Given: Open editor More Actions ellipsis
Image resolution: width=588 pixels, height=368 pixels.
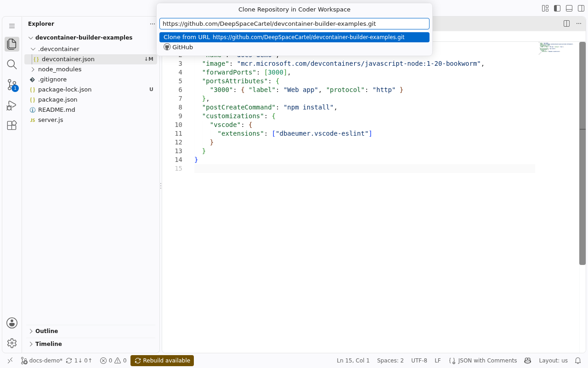Looking at the screenshot, I should click(579, 23).
